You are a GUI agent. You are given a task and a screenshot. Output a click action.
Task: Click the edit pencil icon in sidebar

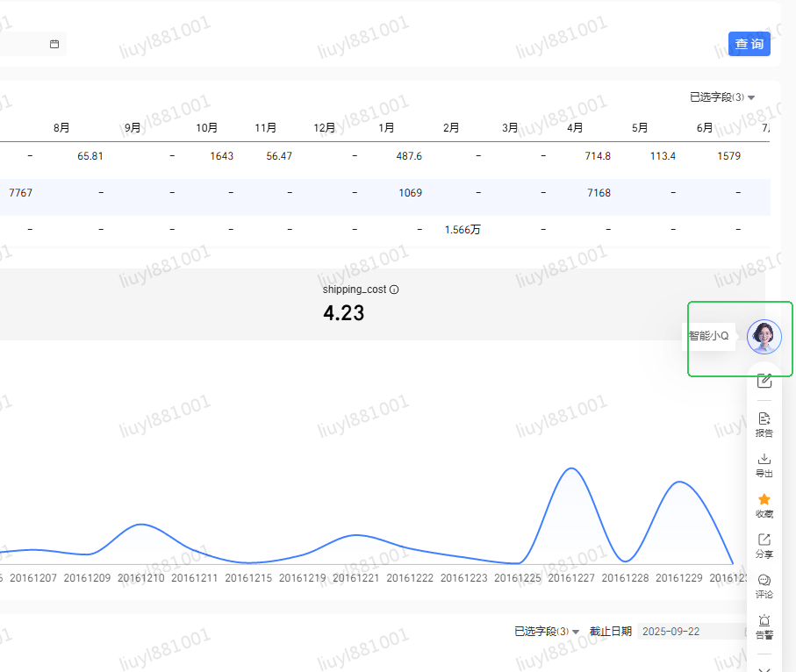coord(764,381)
